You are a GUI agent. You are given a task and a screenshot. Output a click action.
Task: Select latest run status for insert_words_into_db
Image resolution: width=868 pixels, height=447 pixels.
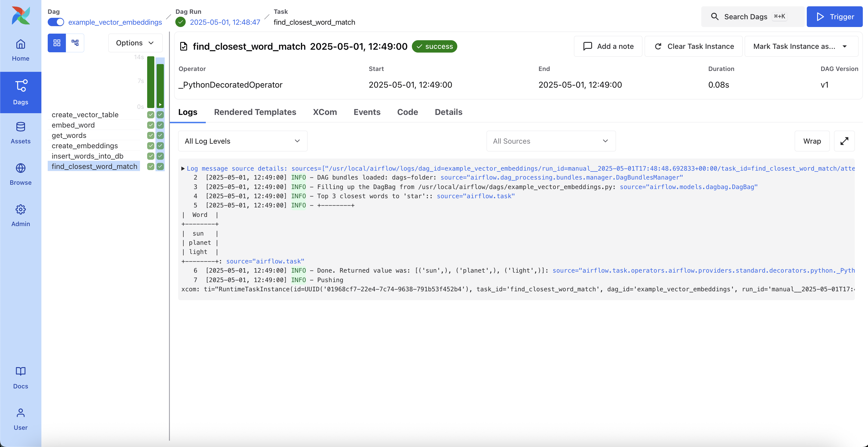160,156
